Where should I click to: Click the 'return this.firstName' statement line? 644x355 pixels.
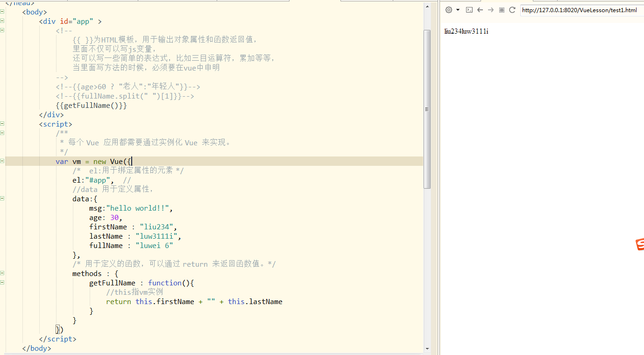coord(194,302)
